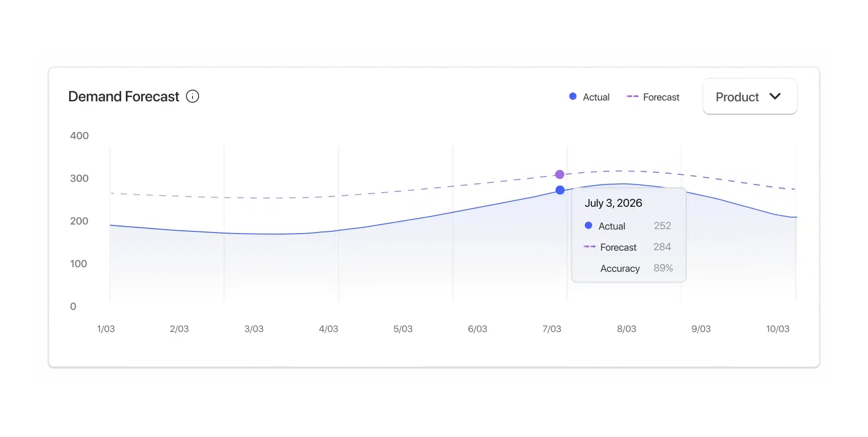This screenshot has height=437, width=868.
Task: Click the chevron on the Product selector
Action: pos(775,97)
